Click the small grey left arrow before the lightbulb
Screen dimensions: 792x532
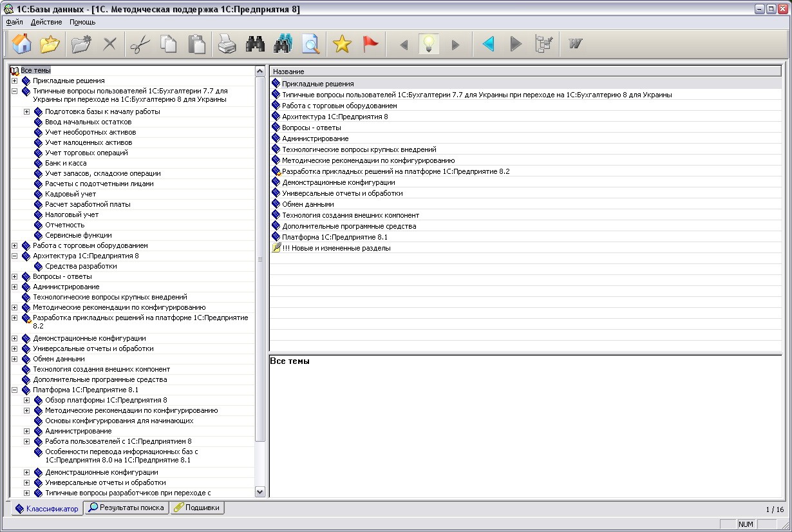tap(404, 45)
